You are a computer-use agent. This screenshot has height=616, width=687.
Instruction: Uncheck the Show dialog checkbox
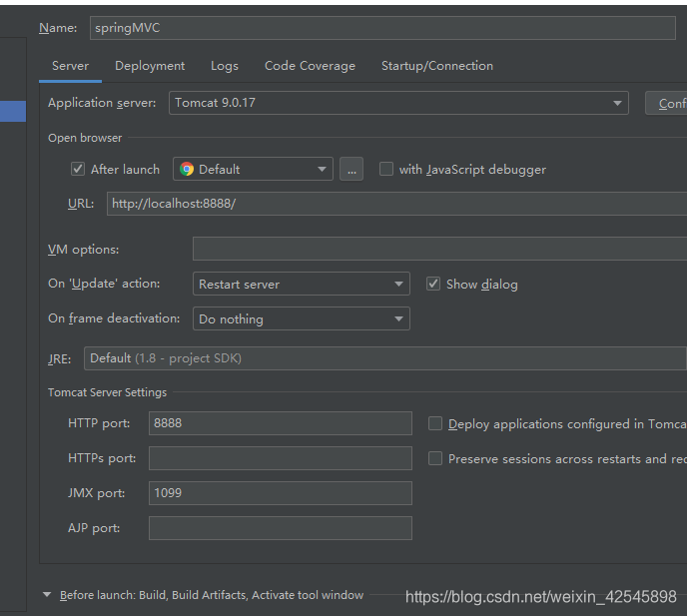[433, 284]
